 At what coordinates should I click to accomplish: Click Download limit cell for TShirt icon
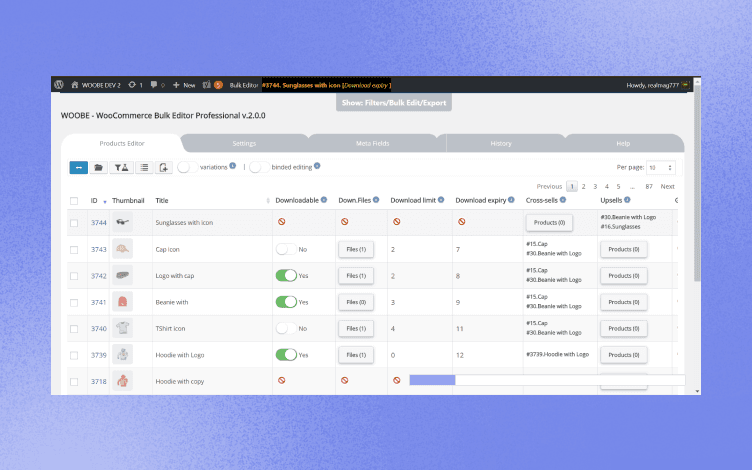coord(419,329)
